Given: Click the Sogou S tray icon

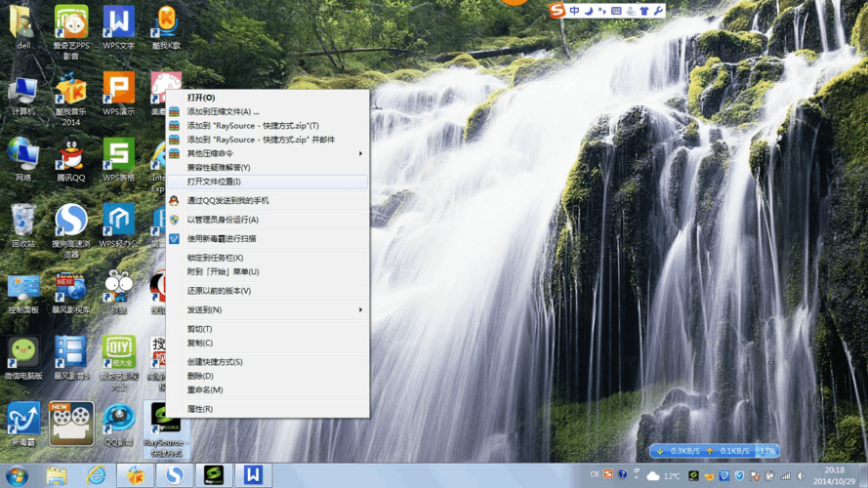Looking at the screenshot, I should 608,474.
